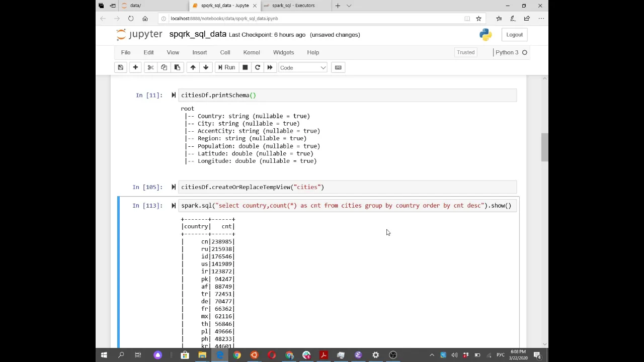644x362 pixels.
Task: Paste cells below icon in toolbar
Action: click(x=177, y=67)
